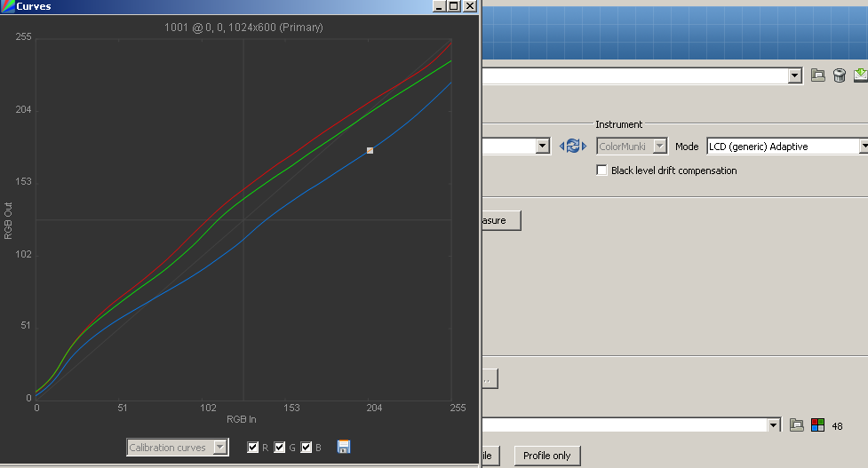Click the patch count text '48'
The width and height of the screenshot is (868, 468).
837,426
